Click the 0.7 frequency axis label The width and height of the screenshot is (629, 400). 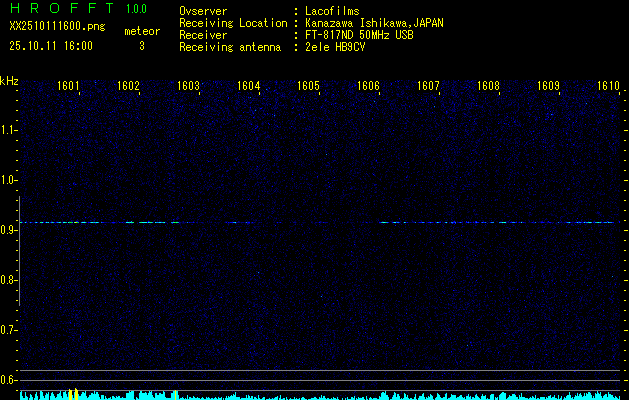9,330
